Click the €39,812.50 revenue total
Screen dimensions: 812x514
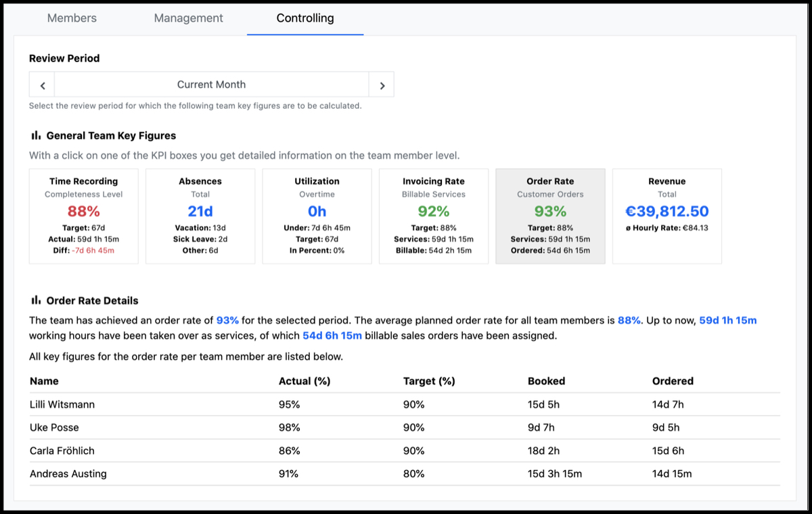[x=667, y=211]
